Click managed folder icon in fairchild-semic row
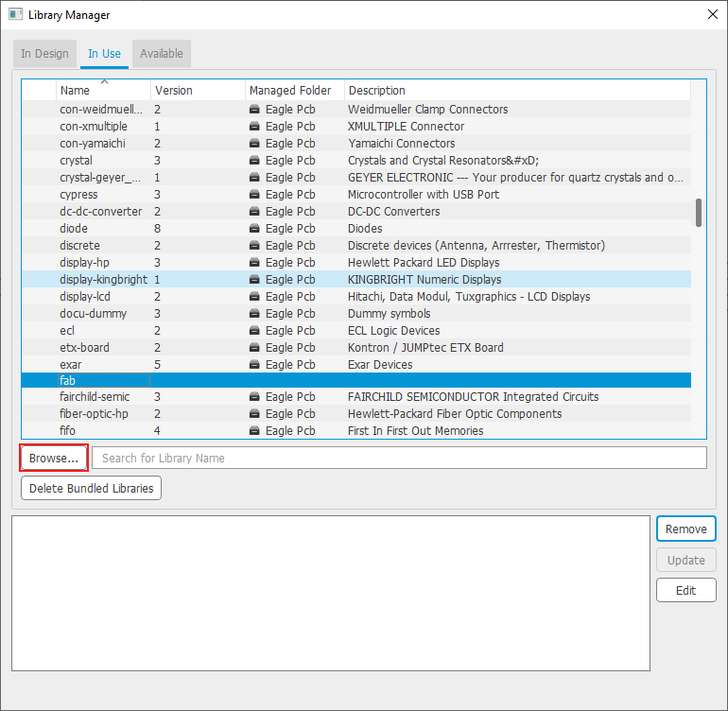 (x=254, y=396)
